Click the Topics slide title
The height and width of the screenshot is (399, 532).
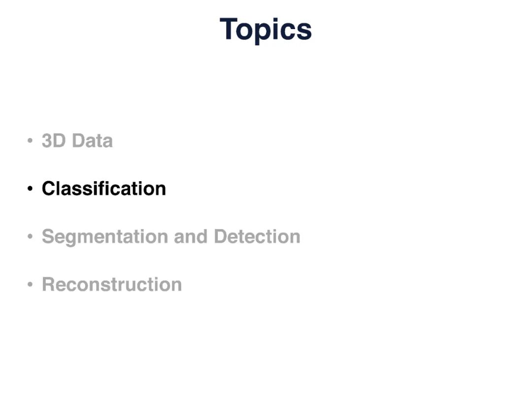[266, 30]
